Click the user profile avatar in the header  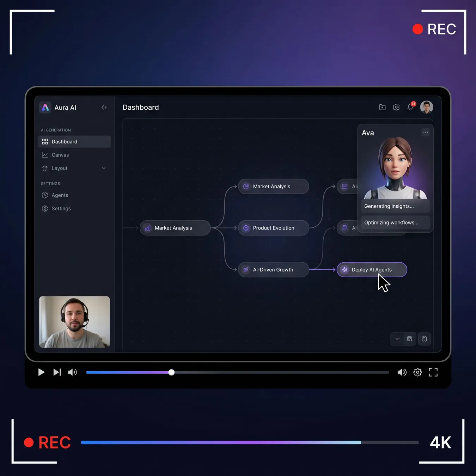(x=427, y=107)
